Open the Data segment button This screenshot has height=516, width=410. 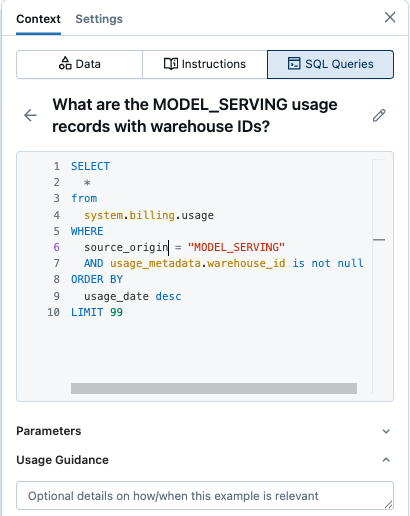pyautogui.click(x=80, y=64)
